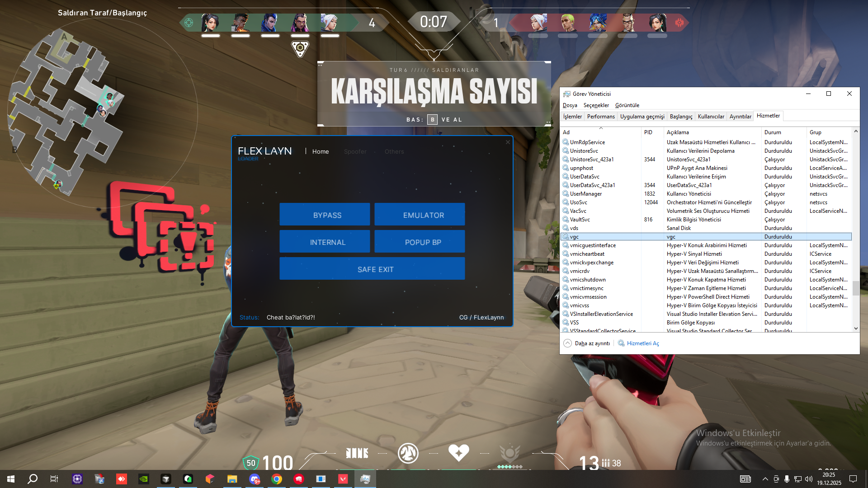868x488 pixels.
Task: Open network status tray icon
Action: 798,479
